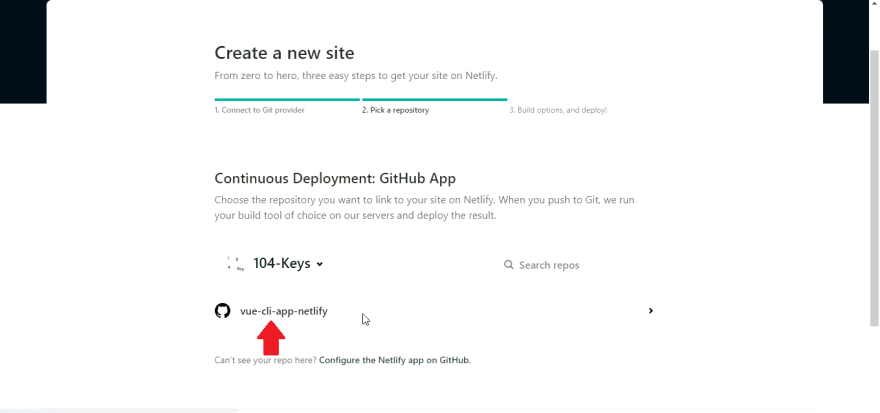
Task: Click the 'From zero to hero' subtitle text
Action: [x=356, y=76]
